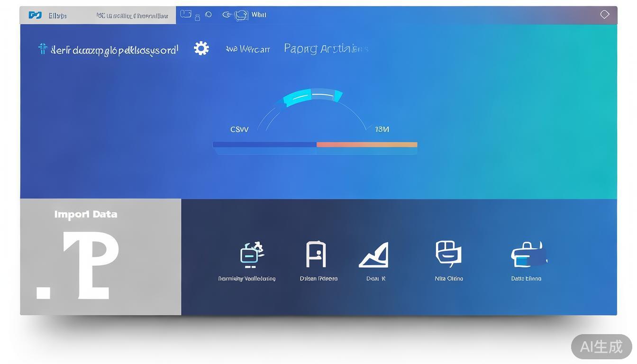Select the Wercarr menu item

(x=248, y=49)
